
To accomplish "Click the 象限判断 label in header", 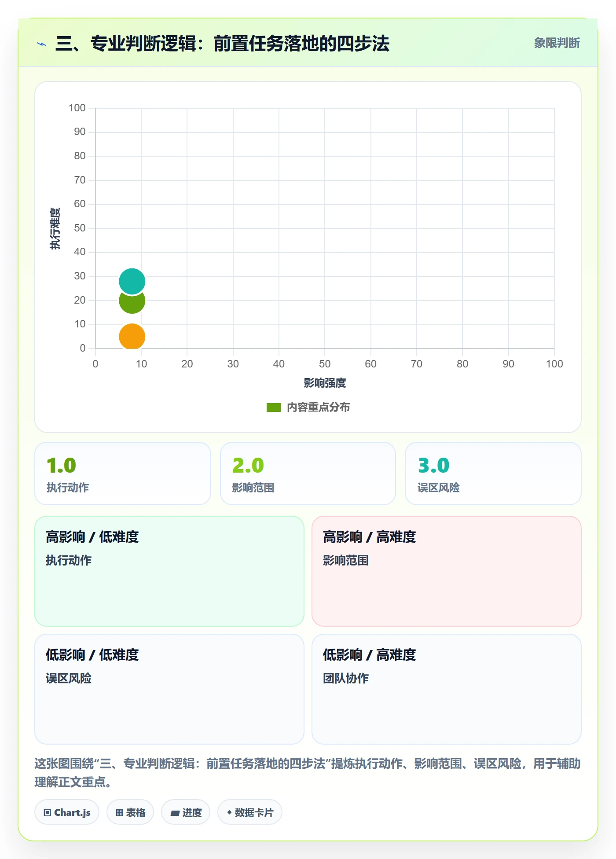I will pyautogui.click(x=557, y=43).
